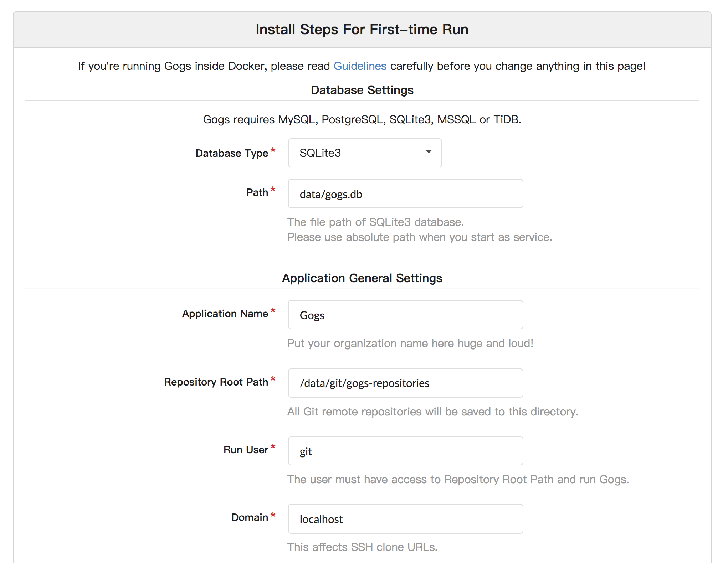
Task: Click into the Run User field containing git
Action: tap(405, 451)
